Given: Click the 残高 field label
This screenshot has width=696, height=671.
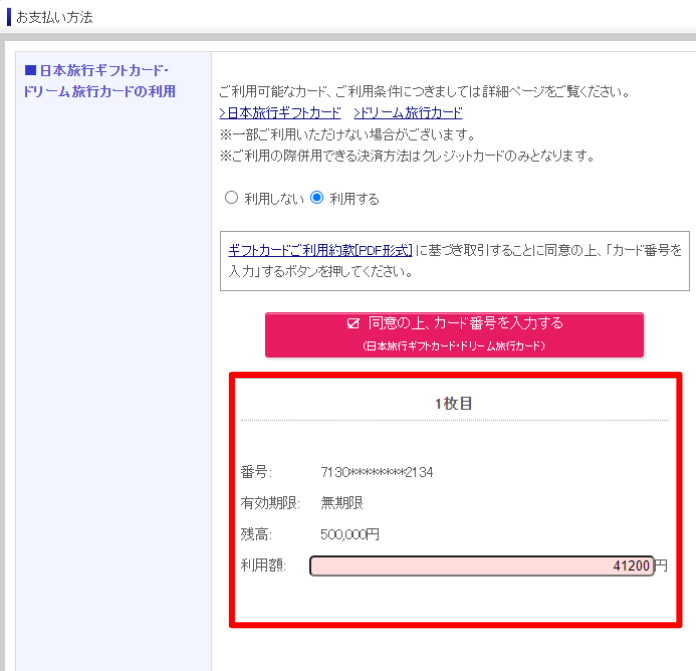Looking at the screenshot, I should [x=255, y=534].
